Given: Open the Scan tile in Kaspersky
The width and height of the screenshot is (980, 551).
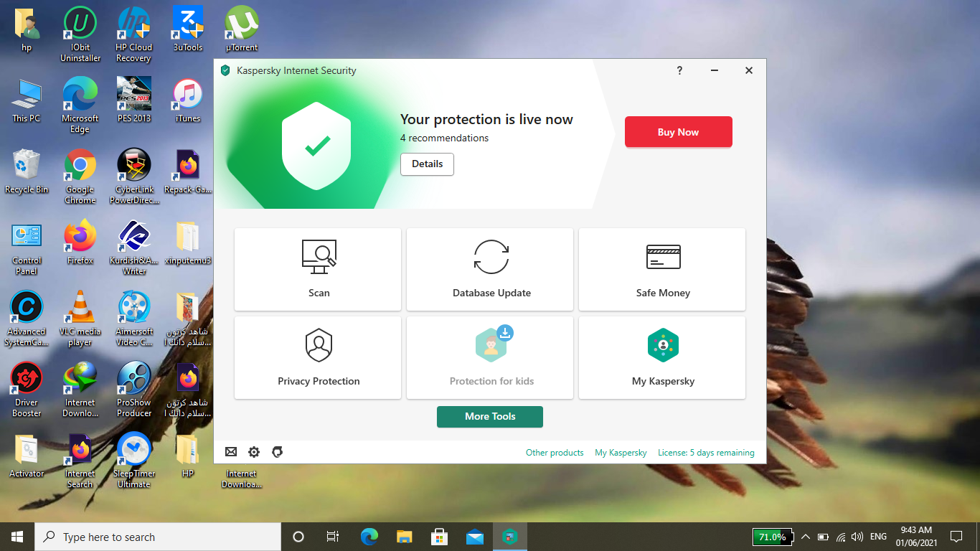Looking at the screenshot, I should tap(318, 270).
